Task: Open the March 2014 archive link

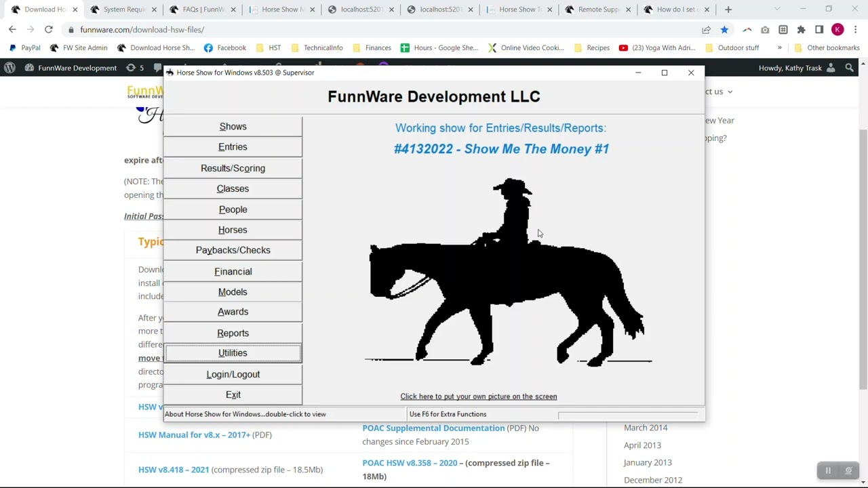Action: 646,428
